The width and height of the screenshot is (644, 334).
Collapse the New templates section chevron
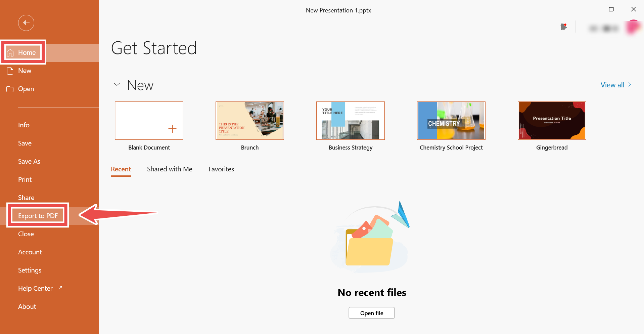[x=117, y=84]
